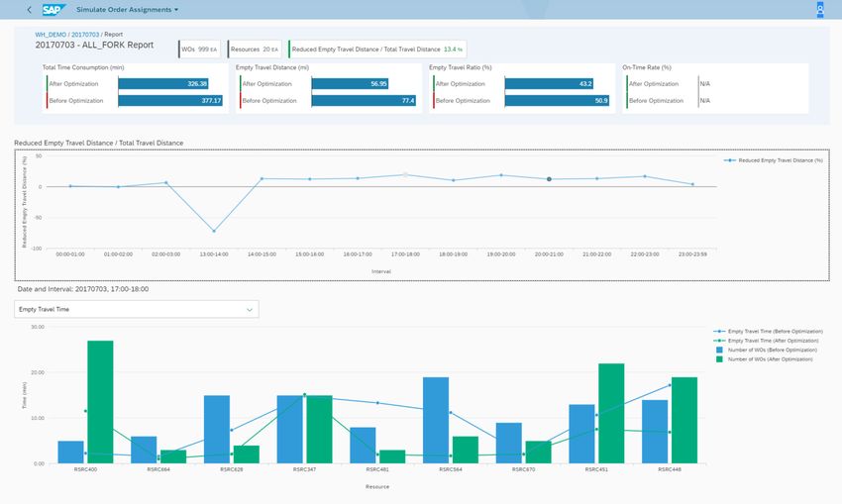Click the chevron arrow of the measure dropdown
Viewport: 842px width, 504px height.
pos(247,309)
